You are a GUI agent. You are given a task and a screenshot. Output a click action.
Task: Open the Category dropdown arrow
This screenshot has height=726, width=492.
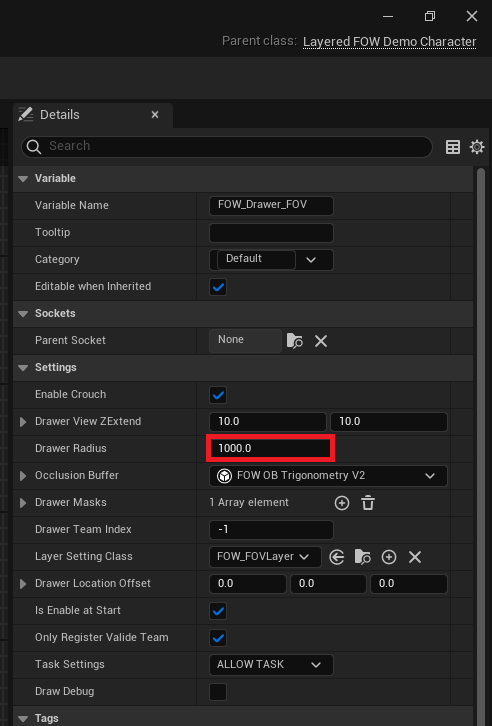point(311,260)
